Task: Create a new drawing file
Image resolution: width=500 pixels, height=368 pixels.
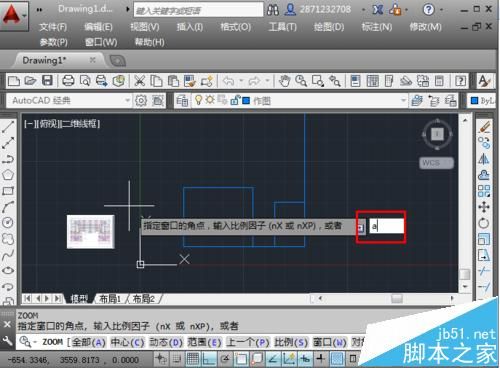Action: pos(14,81)
